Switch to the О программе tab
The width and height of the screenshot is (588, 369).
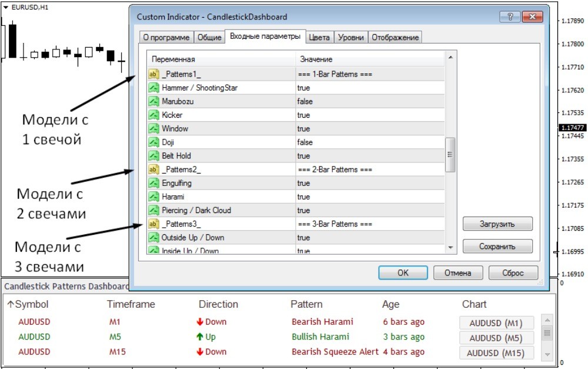click(x=166, y=37)
